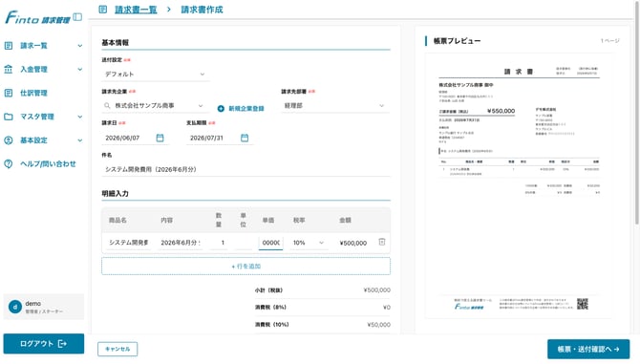Click the キャンセル button
Screen dimensions: 640x364
click(117, 349)
